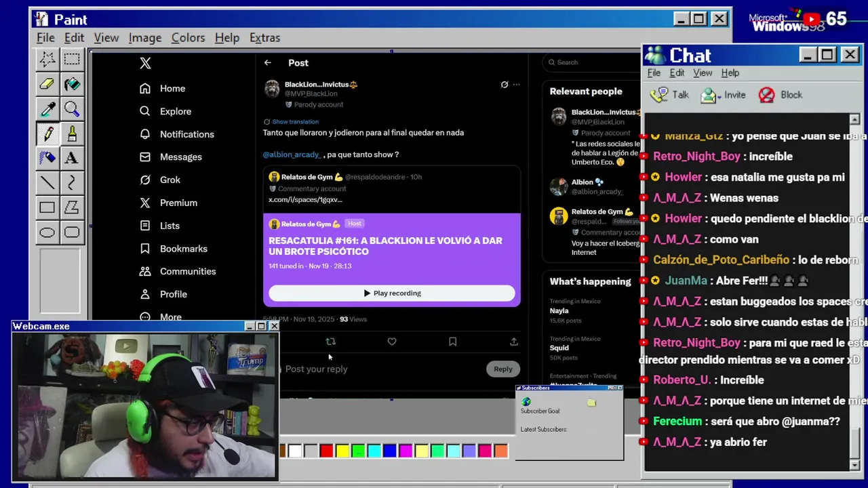Maximize the Webcam.exe window
The height and width of the screenshot is (488, 868).
(x=261, y=327)
